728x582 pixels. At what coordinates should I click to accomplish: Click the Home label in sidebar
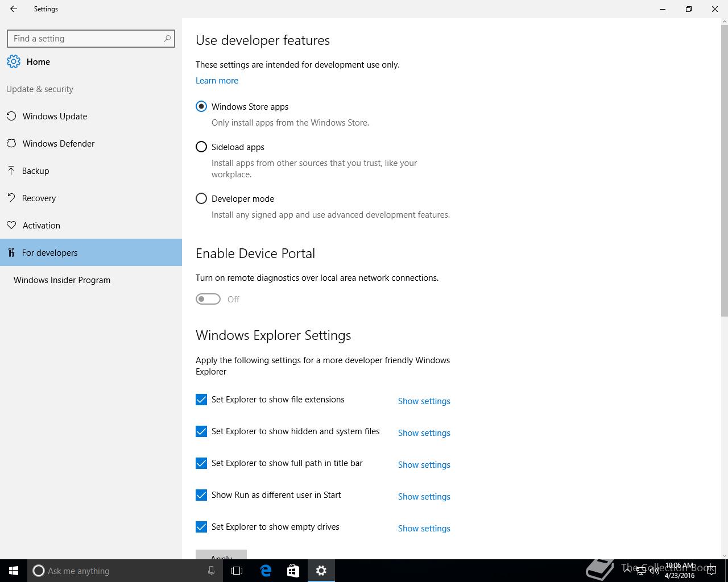tap(38, 62)
